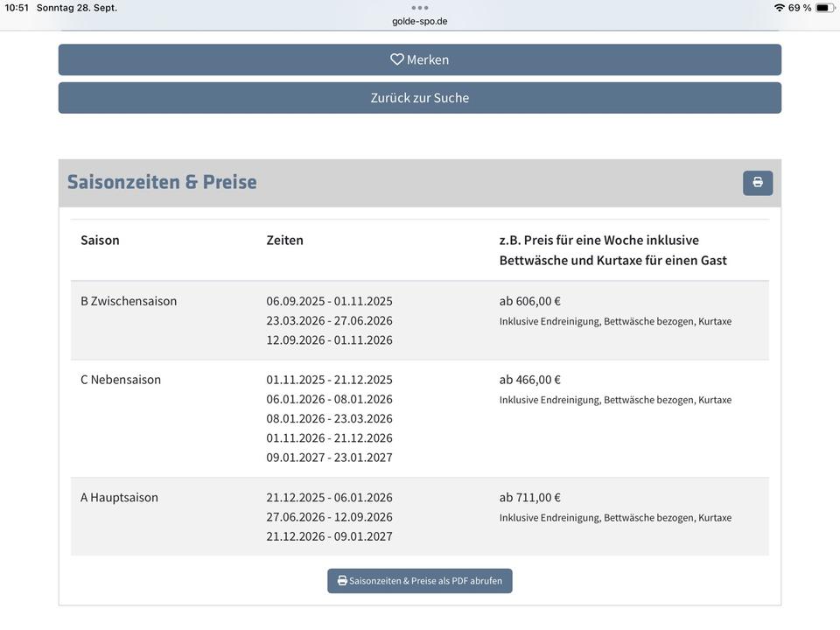
Task: Tap the 10:51 clock in the status bar
Action: coord(17,8)
